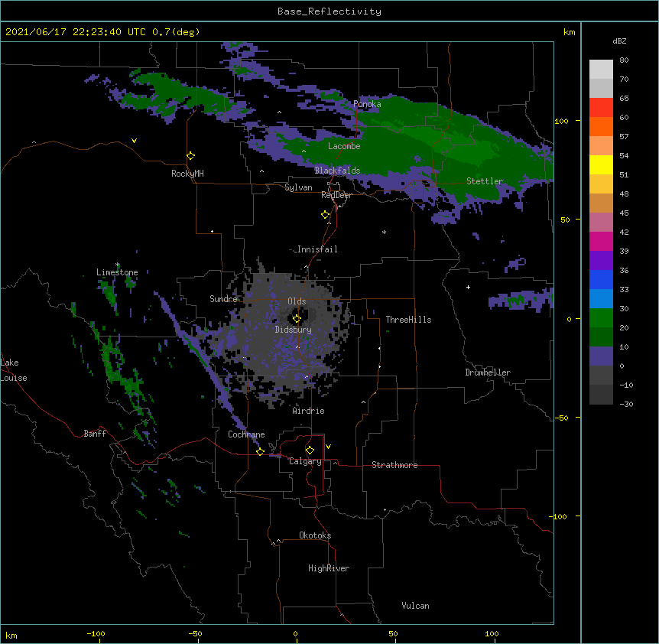Click the -100 tick on the bottom axis
Viewport: 659px width, 644px height.
point(96,634)
